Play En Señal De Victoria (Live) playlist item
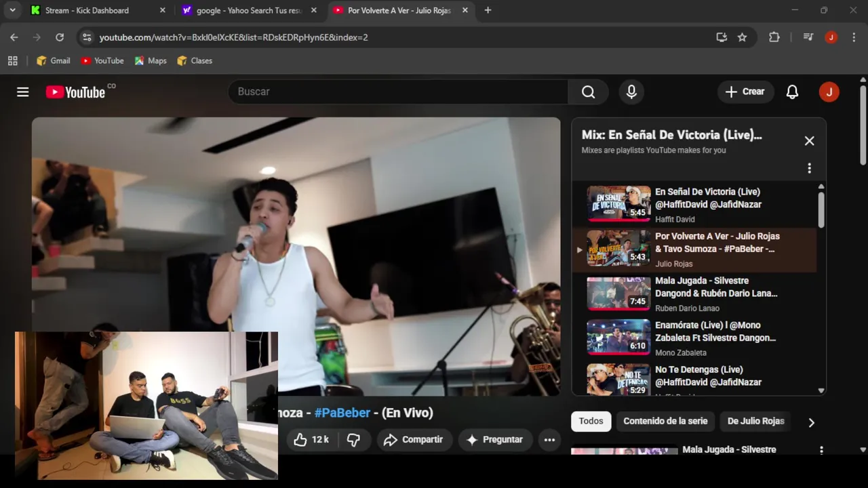This screenshot has height=488, width=868. (x=694, y=205)
